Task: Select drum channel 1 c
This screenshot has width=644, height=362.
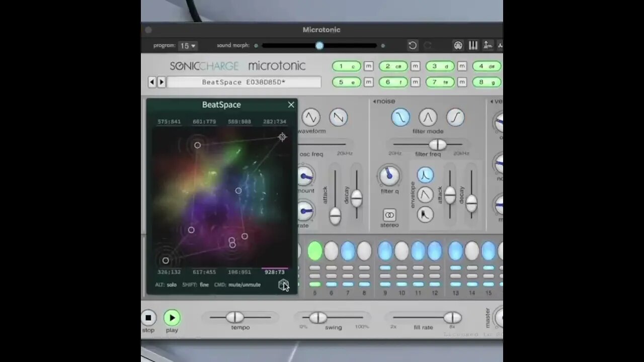Action: click(x=347, y=66)
